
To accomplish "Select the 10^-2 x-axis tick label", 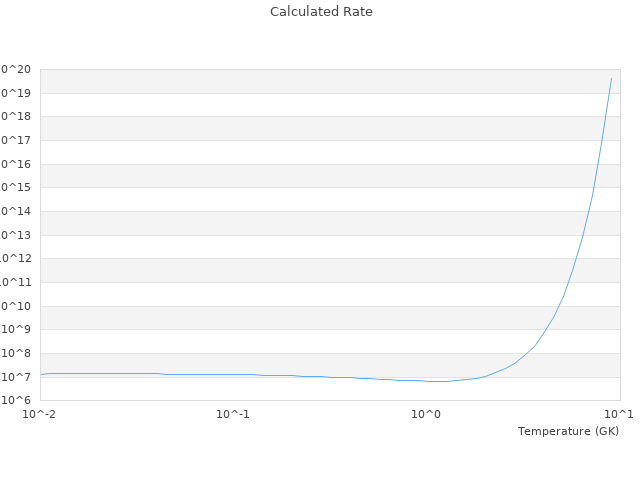I will point(40,414).
